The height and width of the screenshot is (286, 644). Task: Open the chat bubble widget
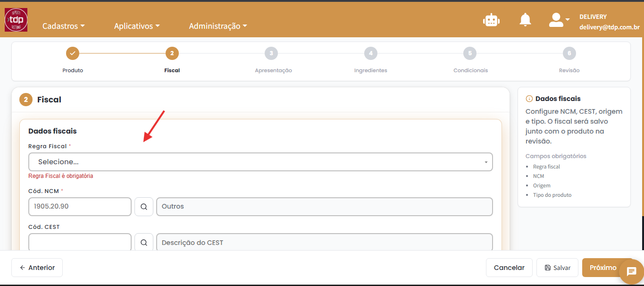click(631, 271)
